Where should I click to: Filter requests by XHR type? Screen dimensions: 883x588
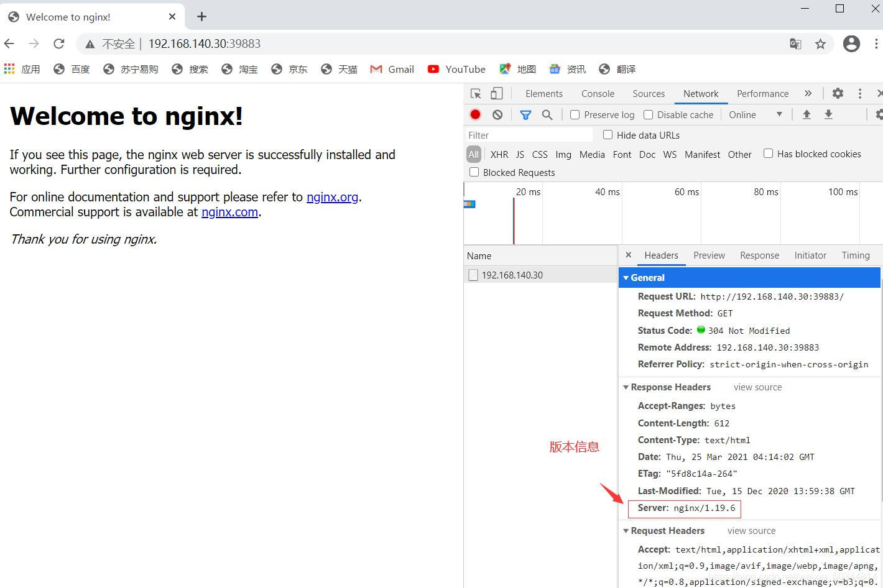499,154
